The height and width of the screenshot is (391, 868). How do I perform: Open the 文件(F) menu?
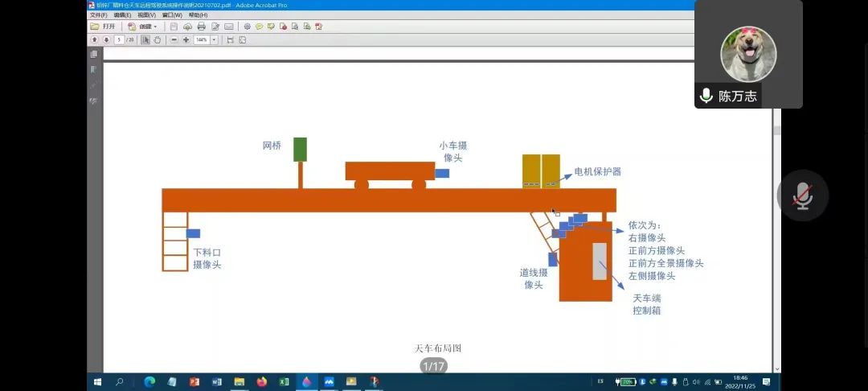(98, 15)
